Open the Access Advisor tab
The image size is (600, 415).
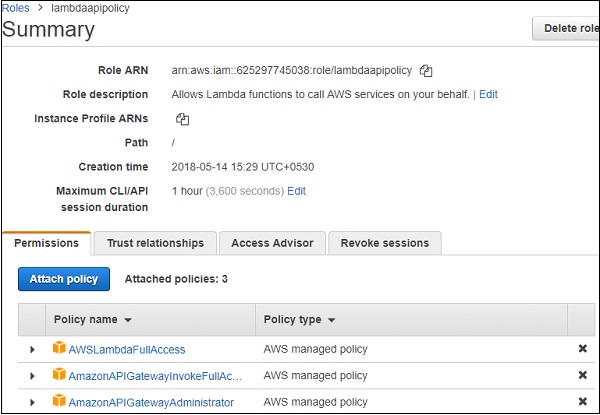coord(272,243)
